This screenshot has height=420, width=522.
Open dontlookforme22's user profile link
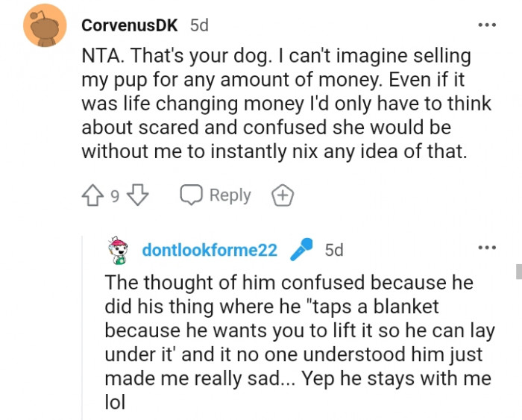coord(210,250)
